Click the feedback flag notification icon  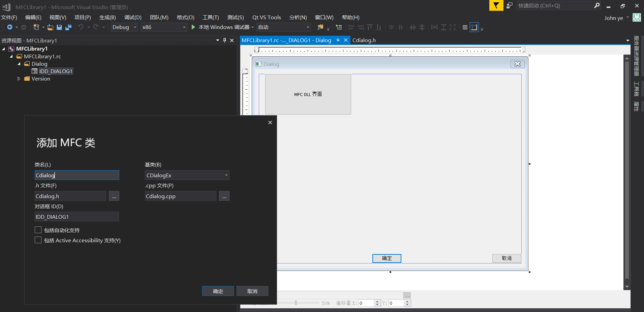tap(496, 5)
